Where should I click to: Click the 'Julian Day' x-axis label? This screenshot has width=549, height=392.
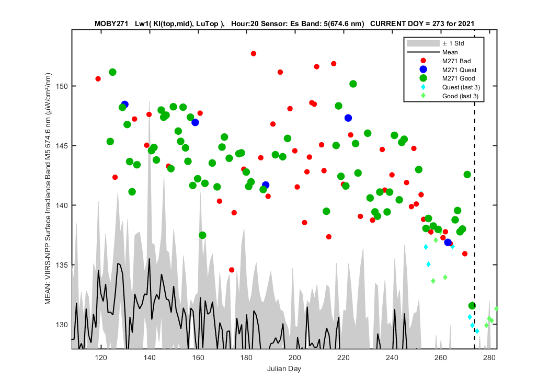point(284,368)
